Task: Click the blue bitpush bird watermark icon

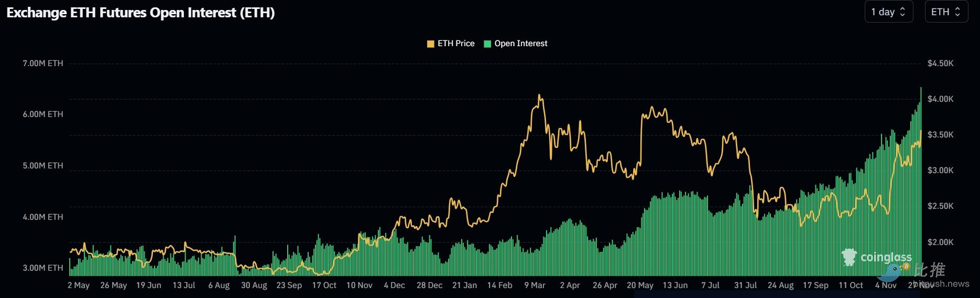Action: [891, 273]
